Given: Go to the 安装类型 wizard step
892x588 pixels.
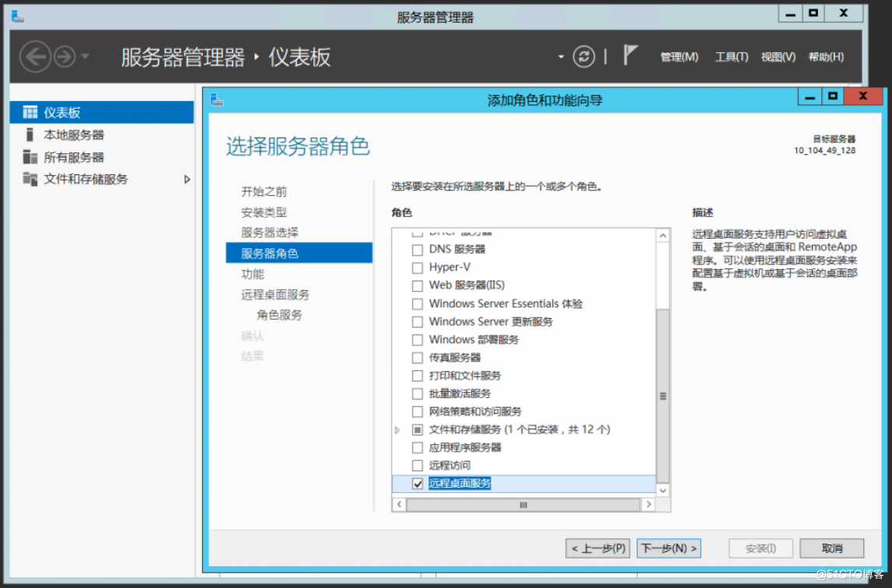Looking at the screenshot, I should [264, 212].
